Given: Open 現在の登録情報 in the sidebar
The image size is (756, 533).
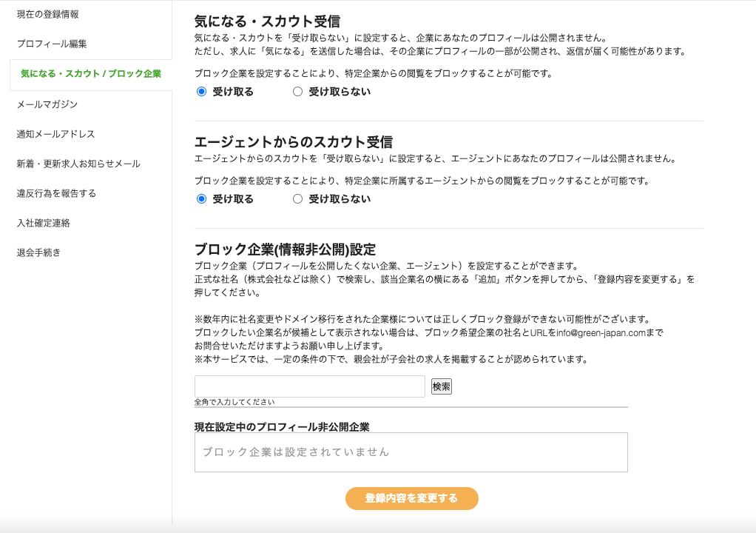Looking at the screenshot, I should (x=47, y=14).
